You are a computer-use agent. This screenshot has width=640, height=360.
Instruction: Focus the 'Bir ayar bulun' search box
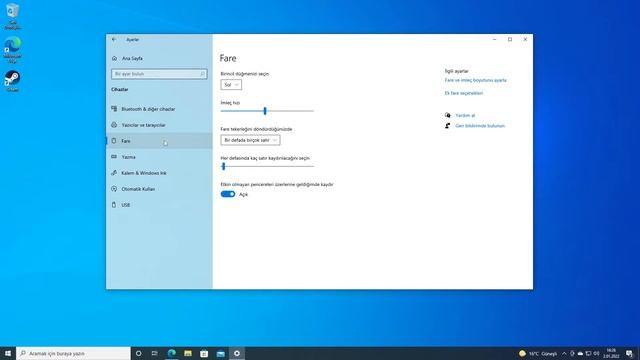pos(159,74)
